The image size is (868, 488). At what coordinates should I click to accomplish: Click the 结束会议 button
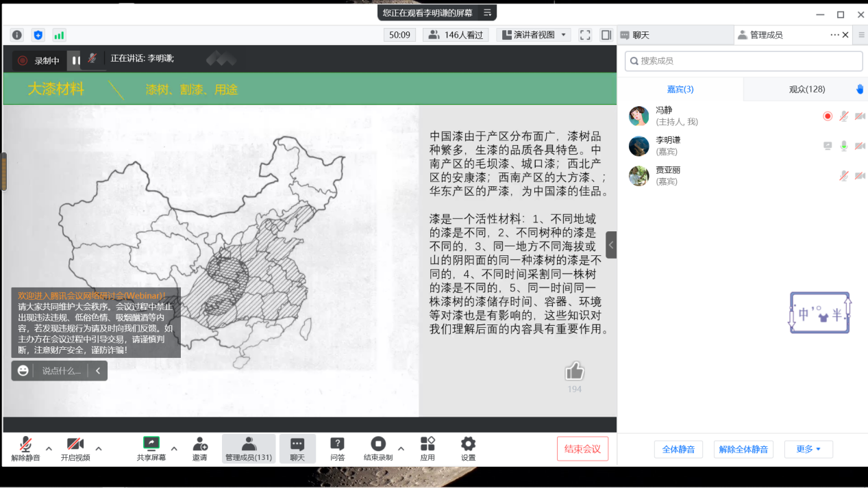[582, 449]
